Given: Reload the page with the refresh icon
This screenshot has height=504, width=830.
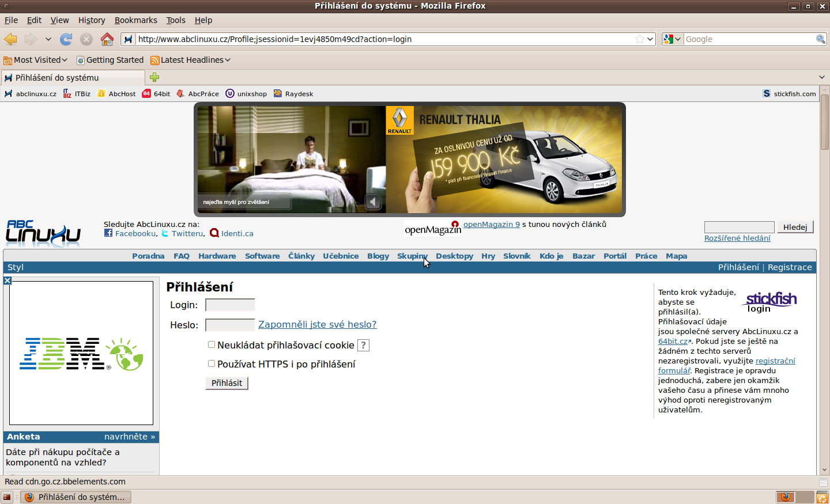Looking at the screenshot, I should coord(66,39).
